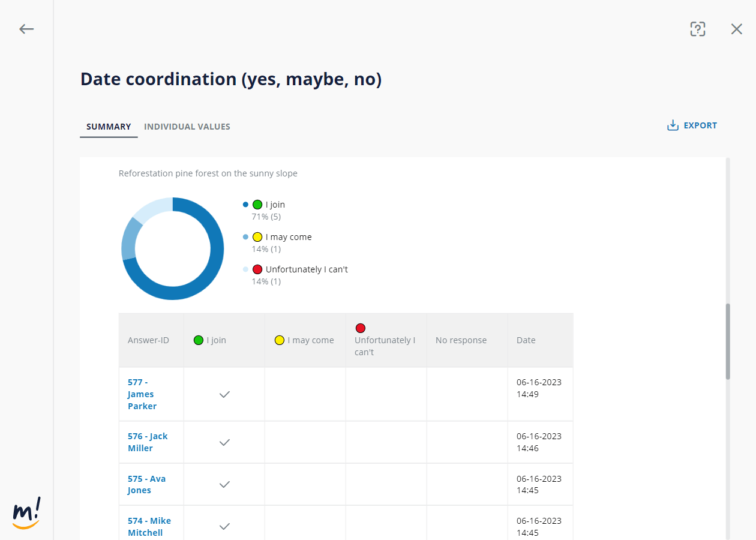756x540 pixels.
Task: Click green circle in 'I join' legend
Action: [257, 205]
